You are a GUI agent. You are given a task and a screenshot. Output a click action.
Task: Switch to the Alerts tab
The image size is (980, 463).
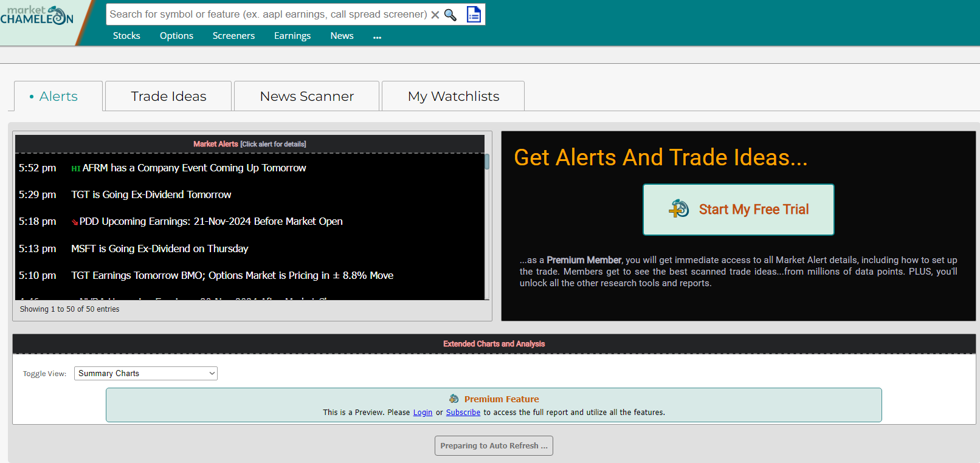point(58,96)
